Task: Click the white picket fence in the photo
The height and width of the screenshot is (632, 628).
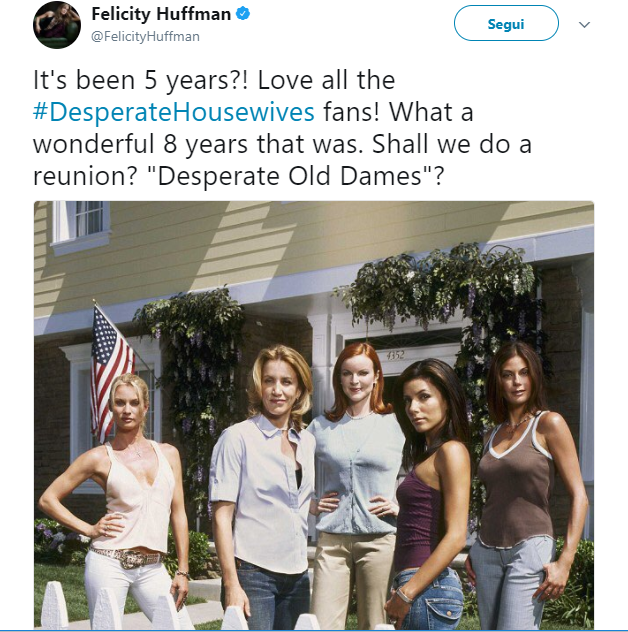Action: 161,611
